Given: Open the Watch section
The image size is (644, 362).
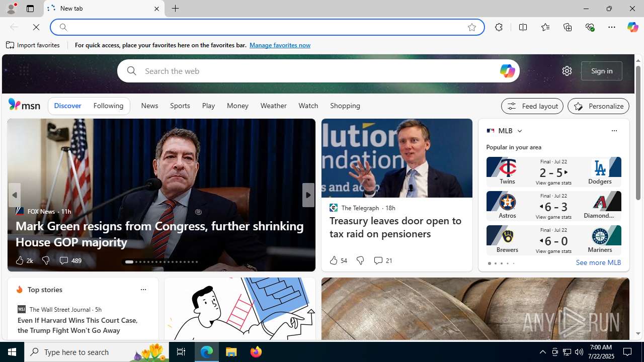Looking at the screenshot, I should pos(308,106).
